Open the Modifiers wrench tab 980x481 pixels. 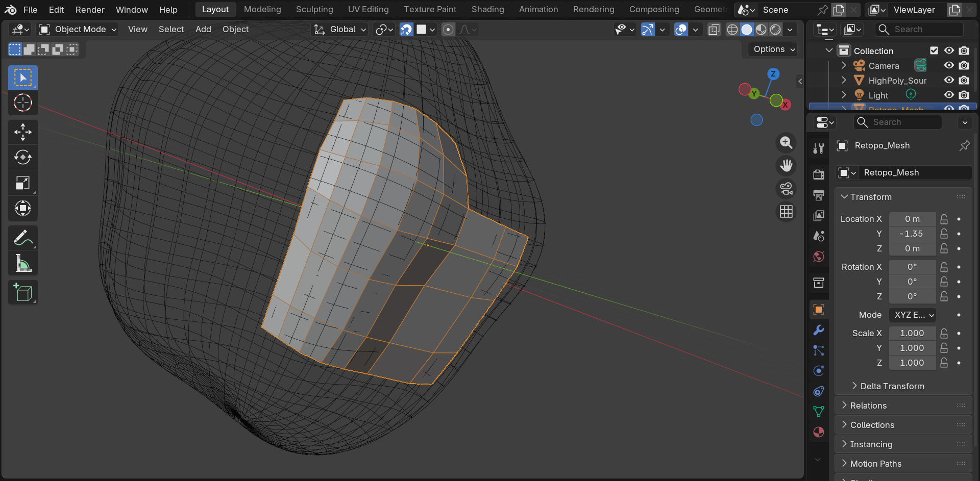click(x=819, y=330)
